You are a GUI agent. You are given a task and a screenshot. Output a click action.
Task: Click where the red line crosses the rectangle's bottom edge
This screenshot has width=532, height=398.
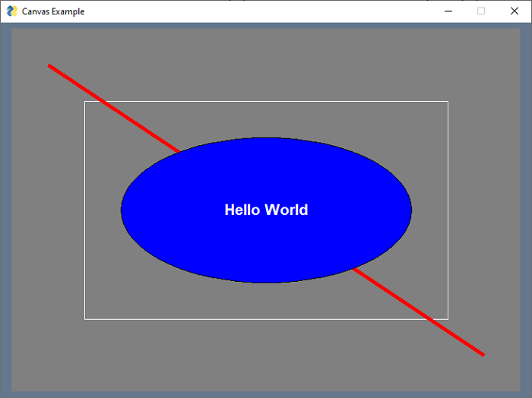coord(429,319)
